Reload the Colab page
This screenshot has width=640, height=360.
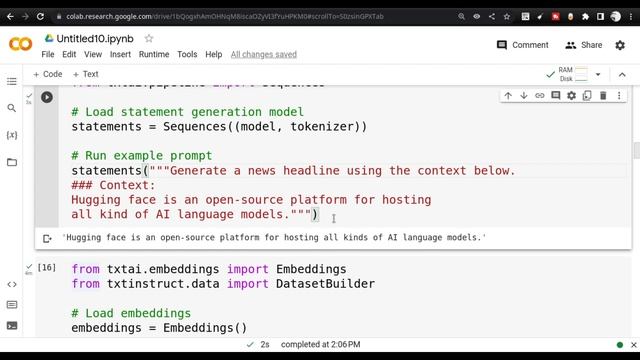[x=40, y=16]
